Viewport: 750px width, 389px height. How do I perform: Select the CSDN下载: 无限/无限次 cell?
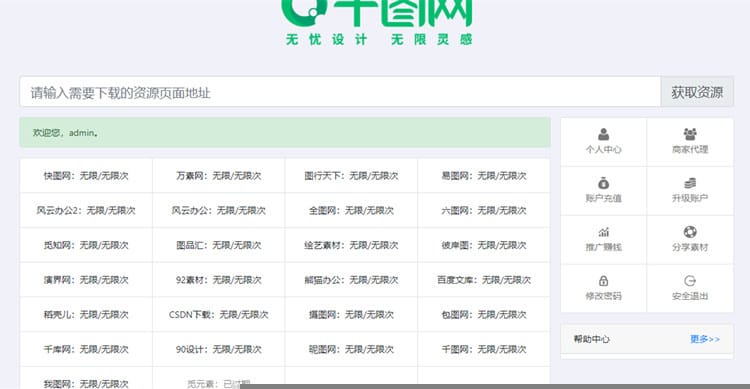pyautogui.click(x=219, y=314)
